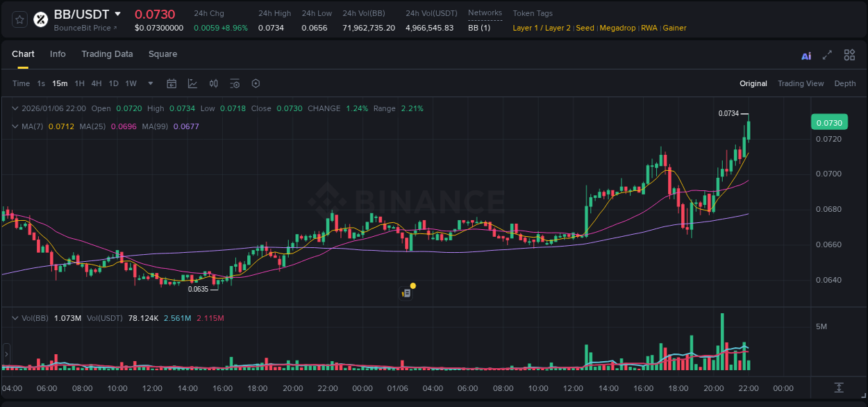Screen dimensions: 868x407
Task: Open the Go-to-date calendar tool
Action: 172,83
